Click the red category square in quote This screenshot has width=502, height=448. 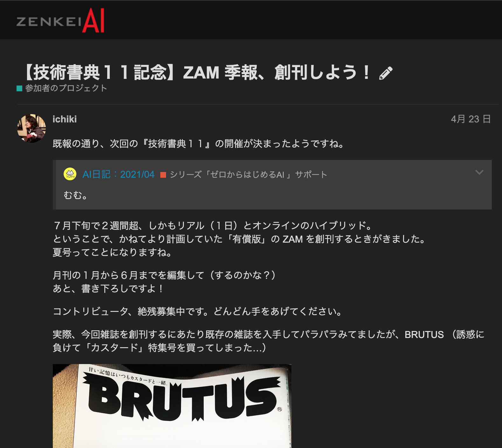click(163, 175)
